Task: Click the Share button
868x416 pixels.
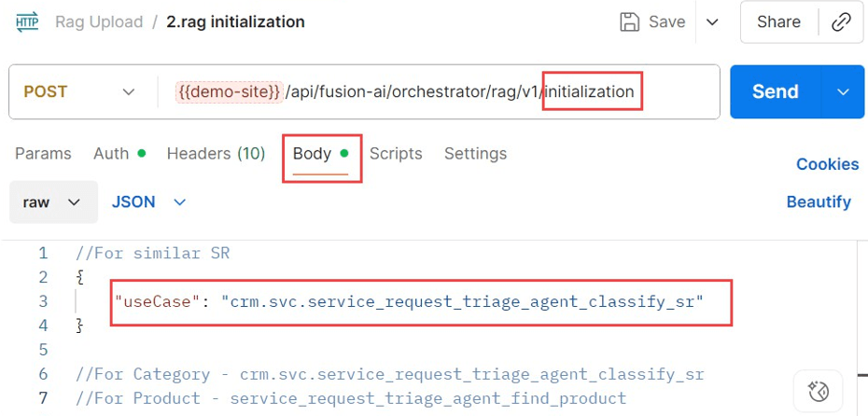Action: pyautogui.click(x=778, y=22)
